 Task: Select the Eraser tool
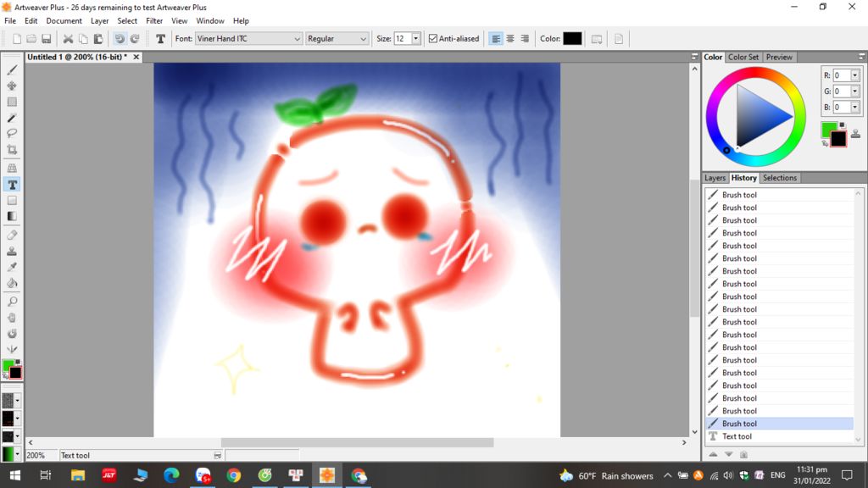pyautogui.click(x=12, y=236)
